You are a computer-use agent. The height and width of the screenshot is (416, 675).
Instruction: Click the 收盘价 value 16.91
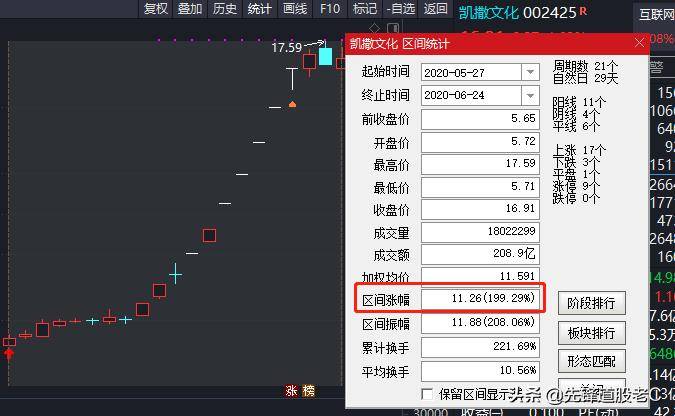480,209
